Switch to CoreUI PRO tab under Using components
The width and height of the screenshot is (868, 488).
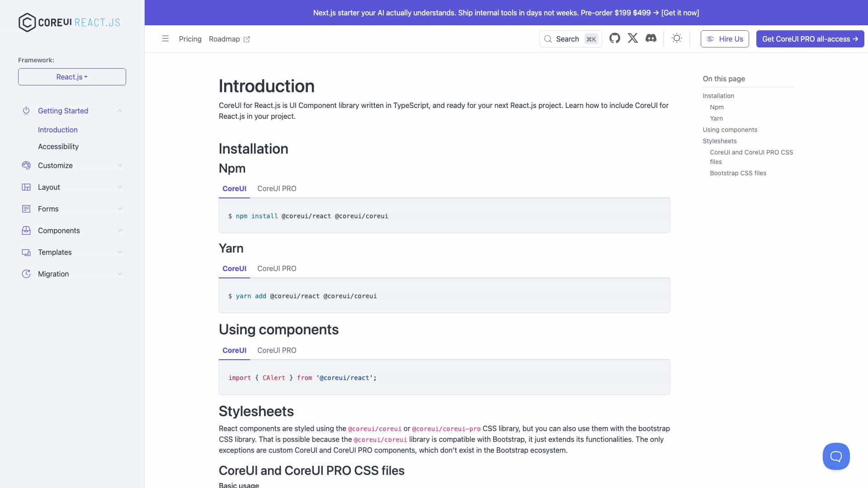click(277, 350)
